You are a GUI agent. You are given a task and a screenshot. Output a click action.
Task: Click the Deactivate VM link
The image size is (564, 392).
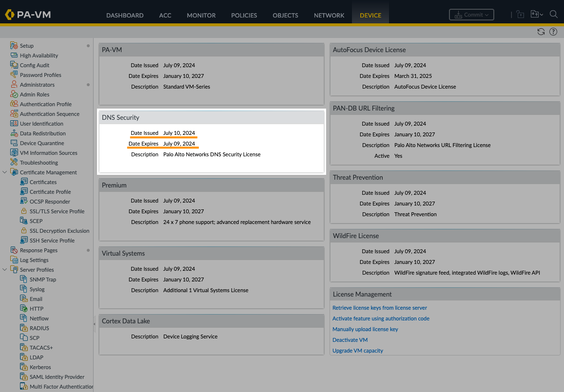point(350,340)
